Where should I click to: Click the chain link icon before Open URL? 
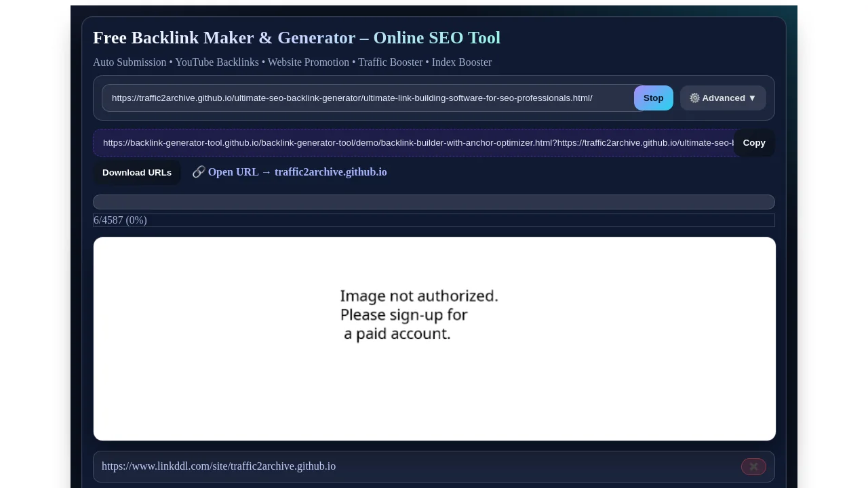[199, 171]
